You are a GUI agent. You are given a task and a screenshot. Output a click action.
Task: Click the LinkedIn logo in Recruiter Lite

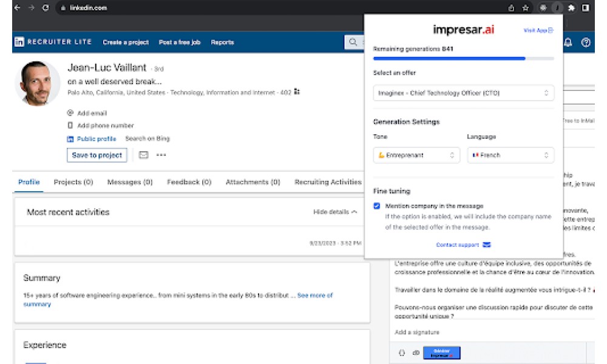coord(19,42)
